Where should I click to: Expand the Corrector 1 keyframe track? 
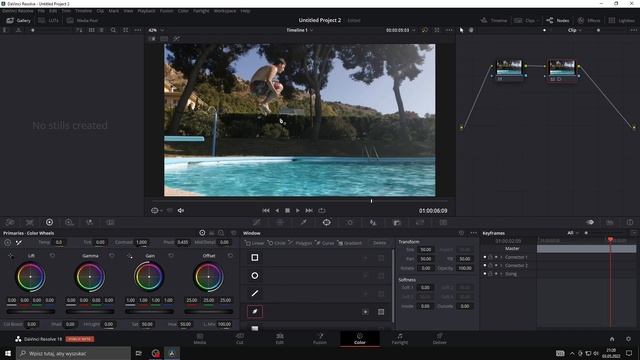point(501,257)
